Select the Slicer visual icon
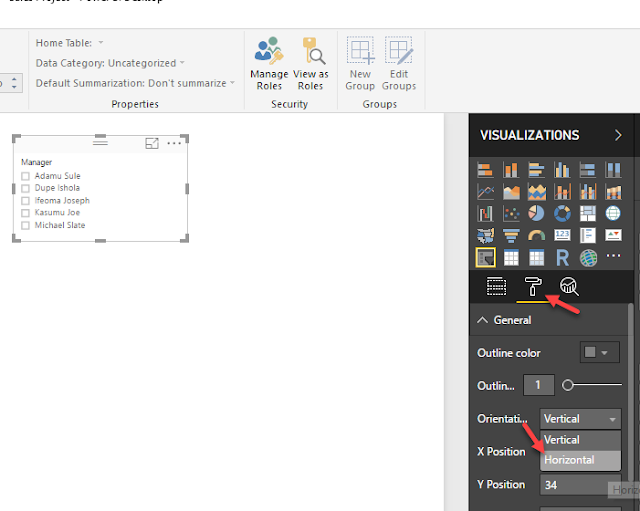 coord(485,257)
